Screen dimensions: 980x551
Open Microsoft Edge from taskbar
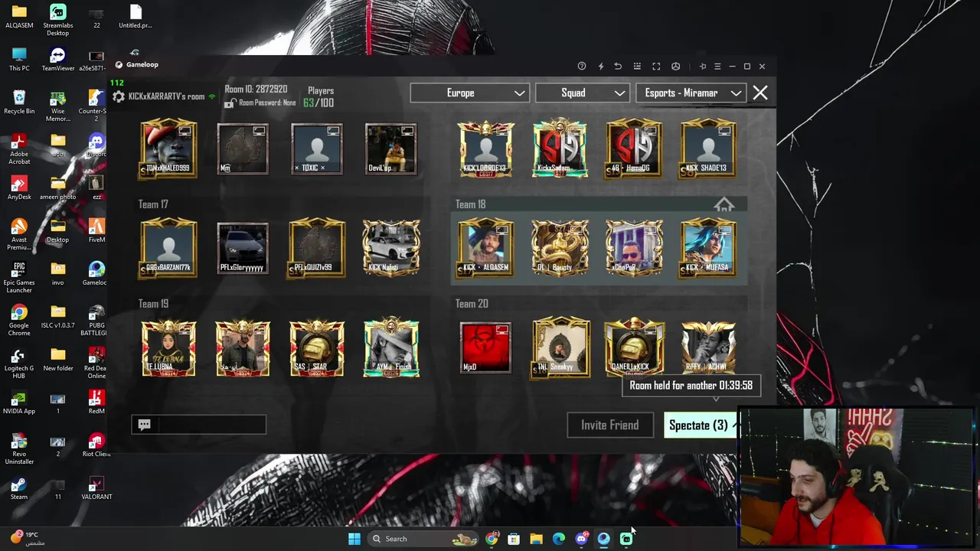[558, 539]
